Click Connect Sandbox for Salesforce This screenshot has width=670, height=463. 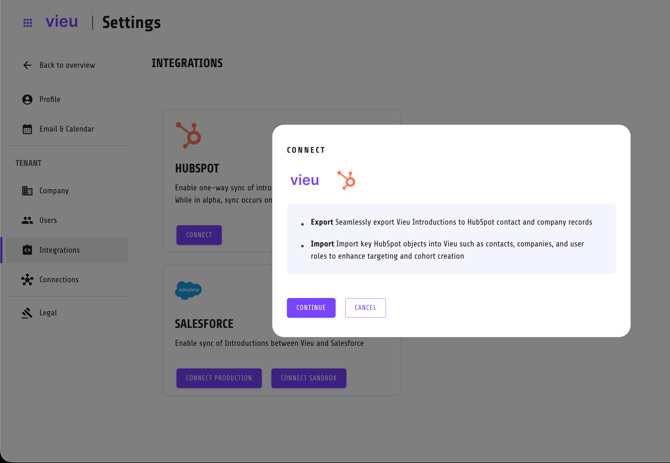tap(308, 378)
